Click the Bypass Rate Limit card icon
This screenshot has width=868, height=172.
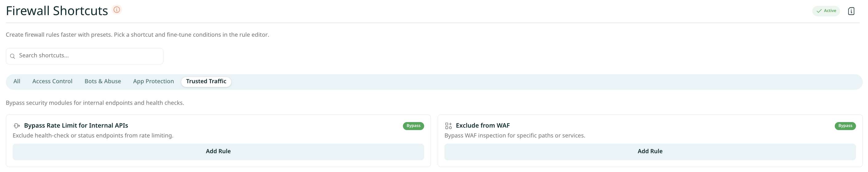tap(17, 126)
